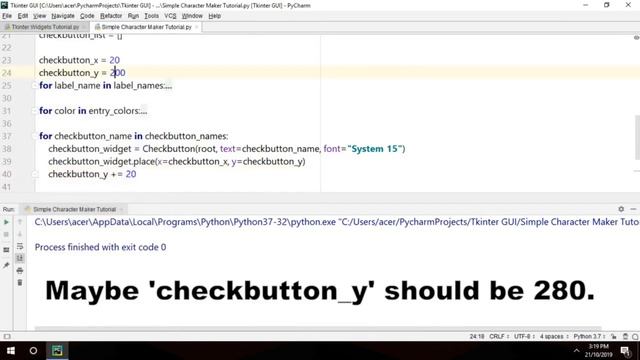Close the Simple Character Maker Tutorial run tab
This screenshot has height=360, width=640.
(121, 209)
